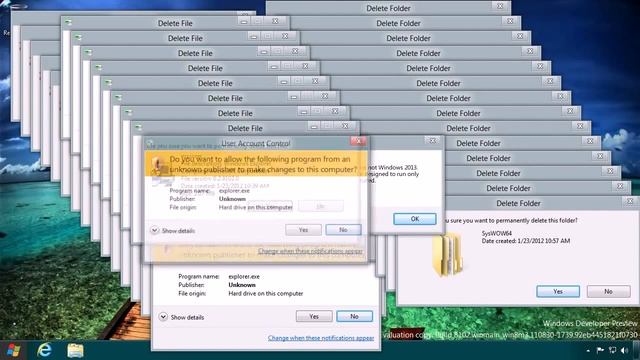
Task: Expand Show details in the solid UAC dialog
Action: (181, 317)
